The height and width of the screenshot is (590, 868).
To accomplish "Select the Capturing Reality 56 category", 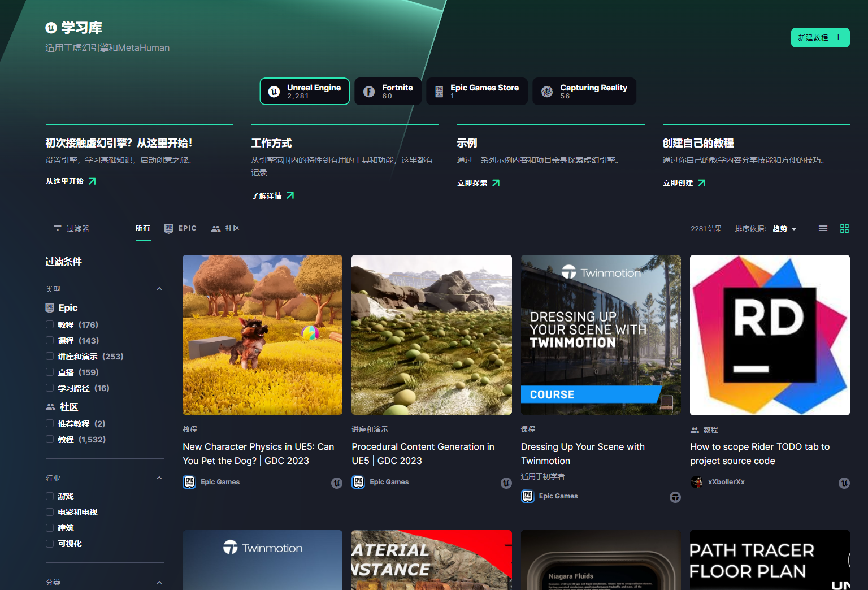I will coord(584,92).
